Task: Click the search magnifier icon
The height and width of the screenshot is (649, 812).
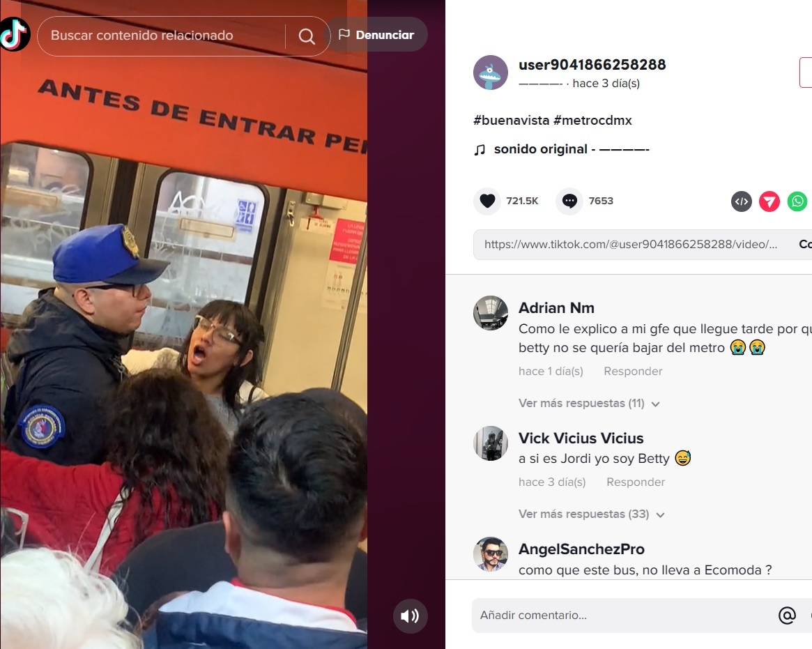Action: [x=307, y=36]
